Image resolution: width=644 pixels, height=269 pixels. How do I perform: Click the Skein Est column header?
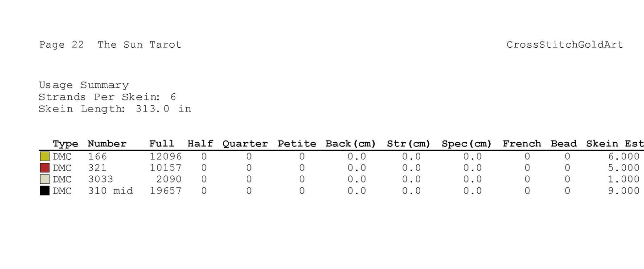pos(615,144)
